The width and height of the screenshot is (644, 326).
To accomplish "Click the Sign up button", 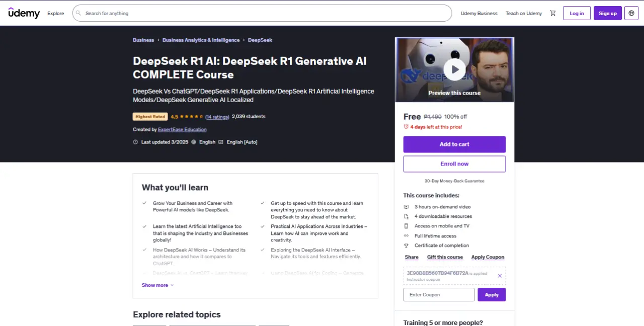I will 608,13.
